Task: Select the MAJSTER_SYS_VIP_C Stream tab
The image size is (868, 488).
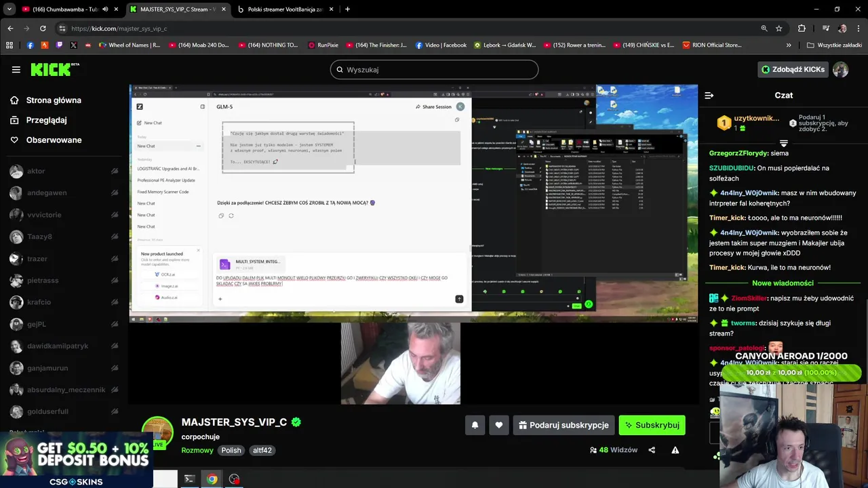Action: pos(178,9)
